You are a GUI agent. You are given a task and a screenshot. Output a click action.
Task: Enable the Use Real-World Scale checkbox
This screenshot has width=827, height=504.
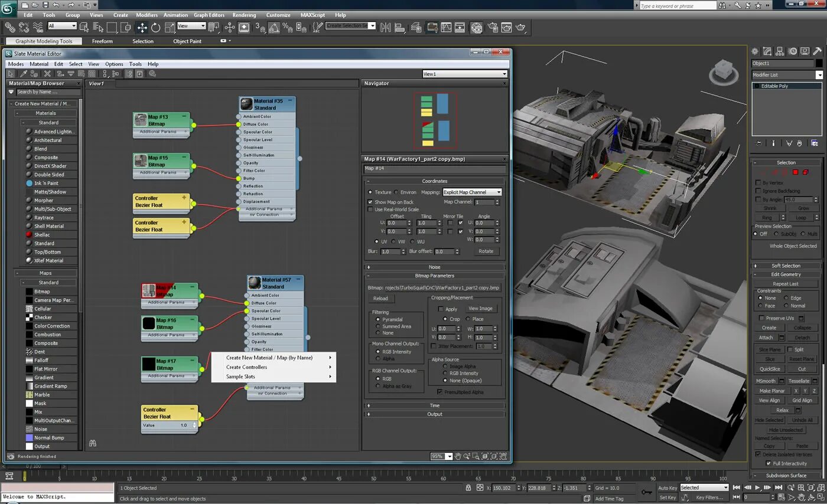pyautogui.click(x=370, y=210)
